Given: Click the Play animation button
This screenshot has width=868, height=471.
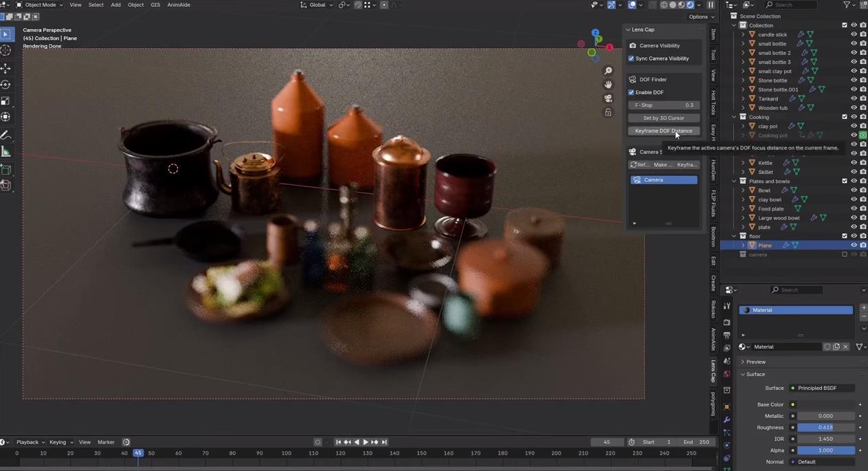Looking at the screenshot, I should click(366, 442).
